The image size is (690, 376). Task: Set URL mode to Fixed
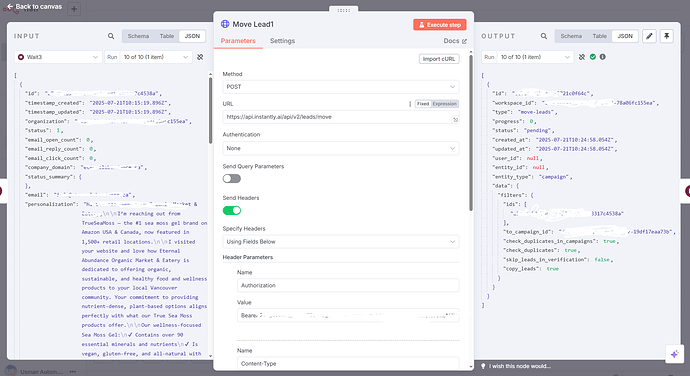(423, 104)
